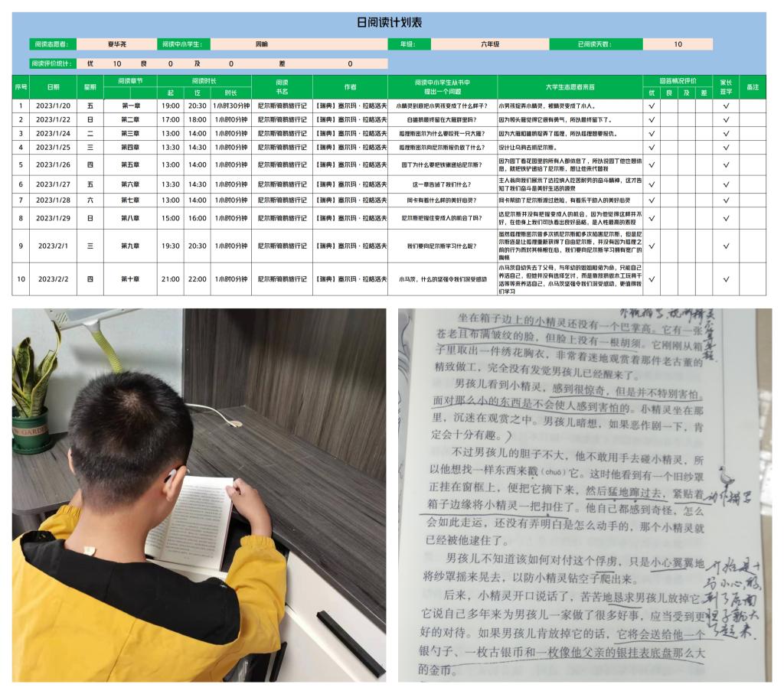Click the 家长签字 checkmark for 2023/1/22
The height and width of the screenshot is (694, 784).
(726, 119)
